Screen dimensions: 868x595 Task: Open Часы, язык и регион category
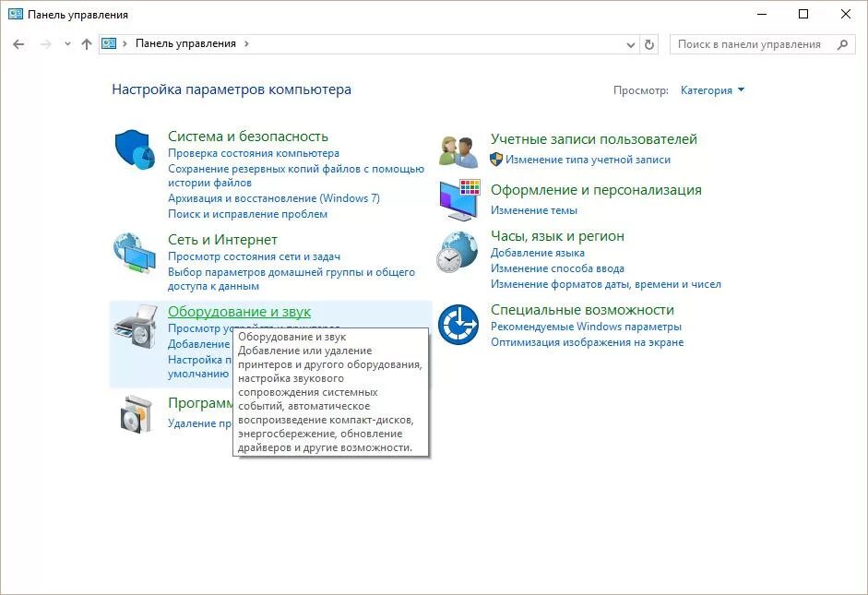click(557, 236)
